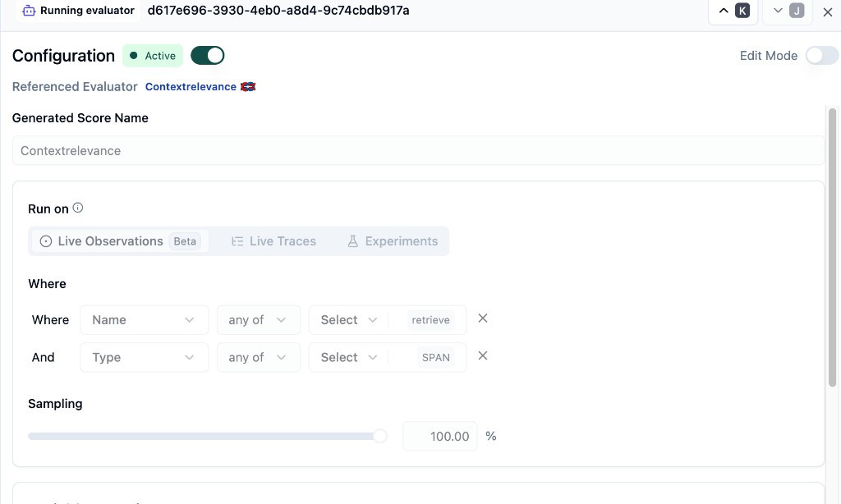Click the Running evaluator robot icon
The image size is (841, 504).
[29, 11]
